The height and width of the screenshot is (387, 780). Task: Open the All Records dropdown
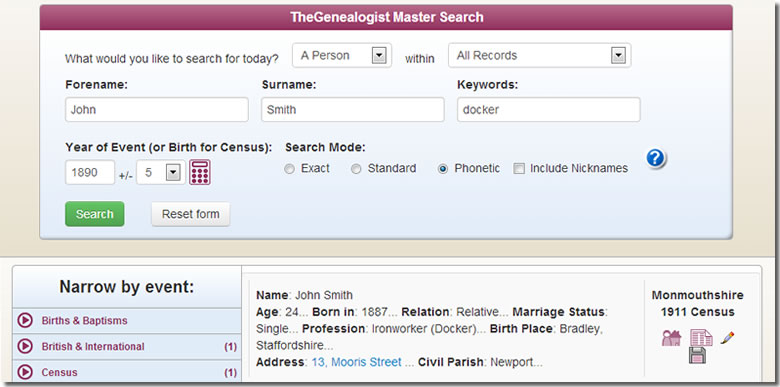click(x=539, y=55)
